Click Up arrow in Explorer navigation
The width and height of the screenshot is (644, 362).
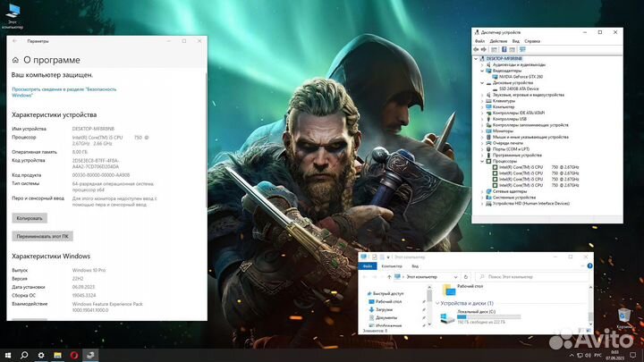(x=389, y=277)
